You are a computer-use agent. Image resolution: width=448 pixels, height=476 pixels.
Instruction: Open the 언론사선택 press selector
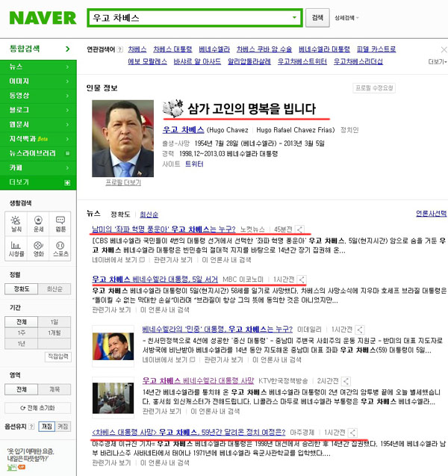pyautogui.click(x=432, y=214)
